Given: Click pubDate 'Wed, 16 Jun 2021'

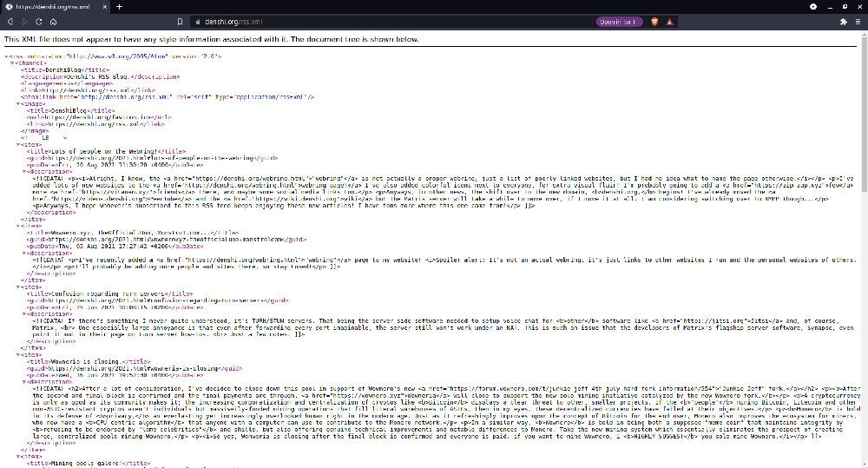Looking at the screenshot, I should pyautogui.click(x=115, y=375).
